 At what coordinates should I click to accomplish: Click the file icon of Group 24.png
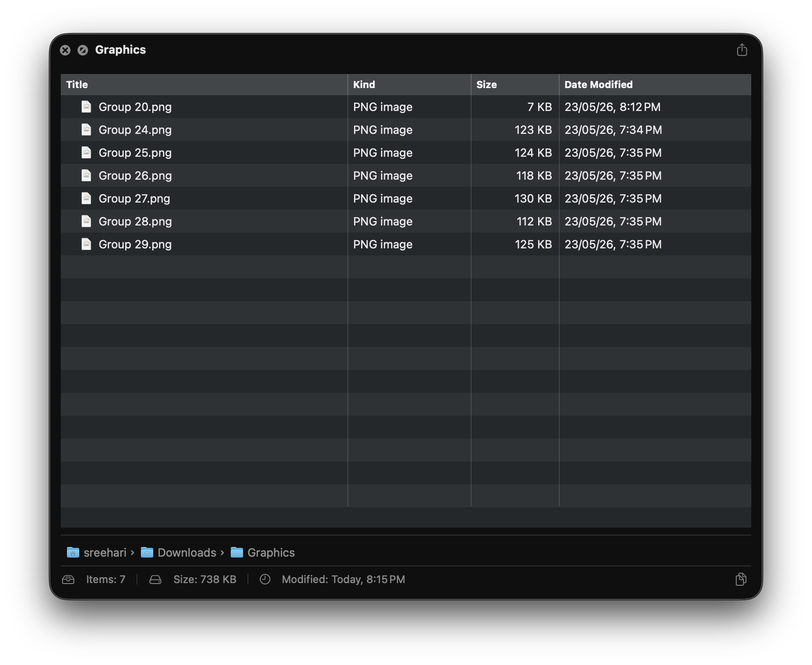[x=86, y=129]
